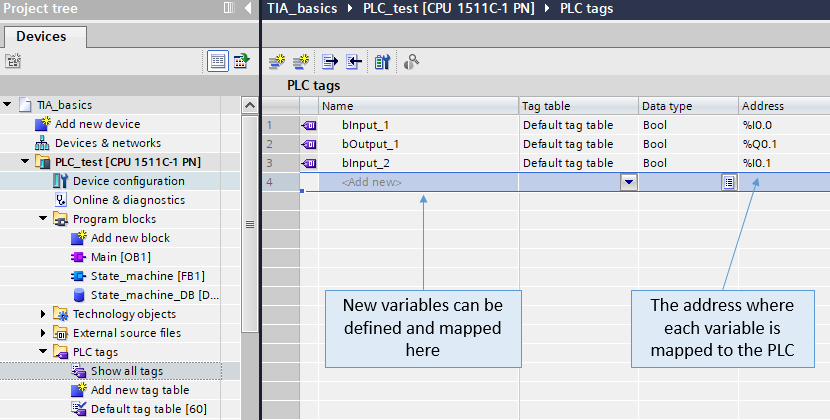Select the Devices tab
Screen dimensions: 830x420
[x=43, y=37]
